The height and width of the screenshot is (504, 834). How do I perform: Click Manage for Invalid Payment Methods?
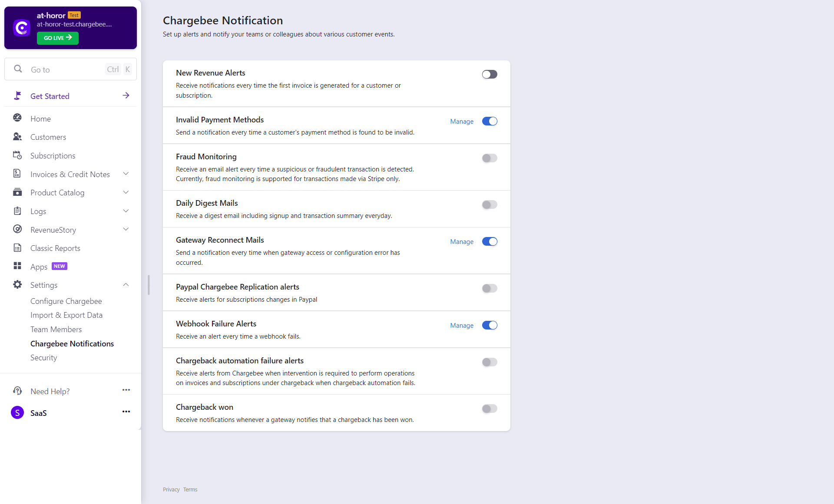[461, 122]
